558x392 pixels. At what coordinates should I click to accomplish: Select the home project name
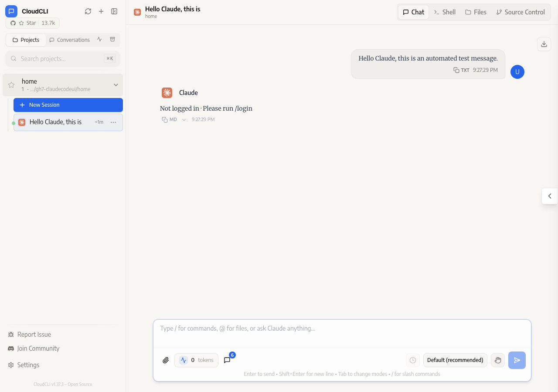point(29,81)
